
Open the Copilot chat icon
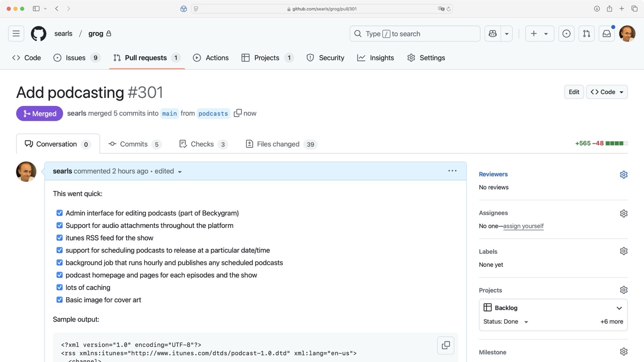(493, 34)
